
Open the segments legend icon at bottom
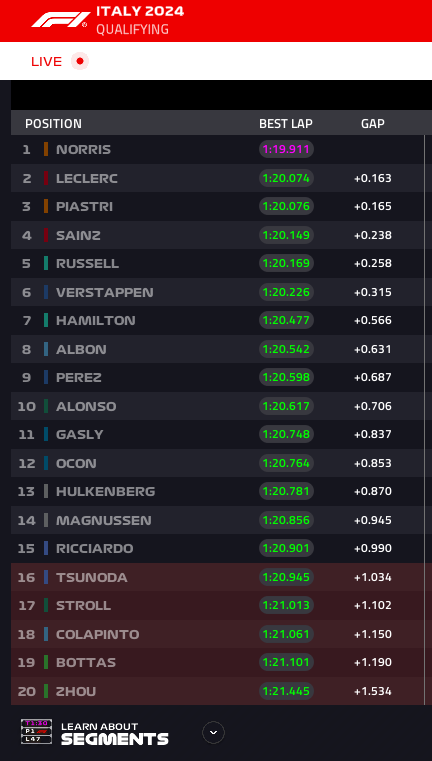pyautogui.click(x=36, y=731)
